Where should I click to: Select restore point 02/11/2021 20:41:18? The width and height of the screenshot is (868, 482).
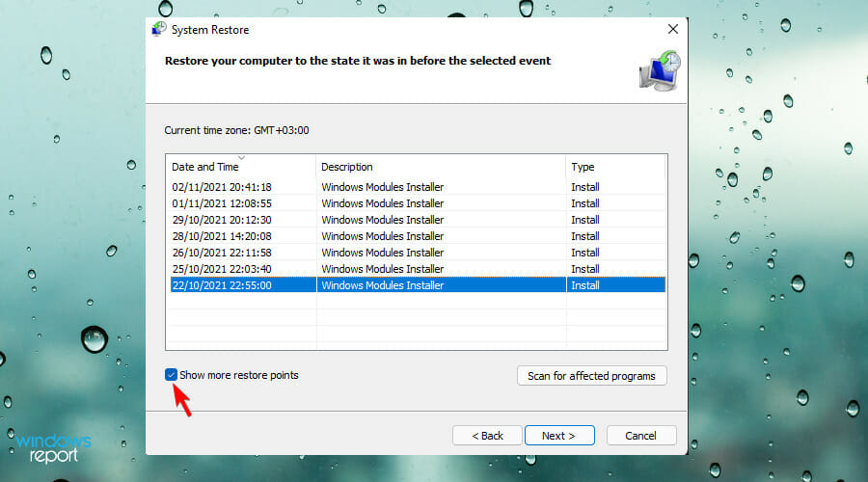[x=418, y=187]
